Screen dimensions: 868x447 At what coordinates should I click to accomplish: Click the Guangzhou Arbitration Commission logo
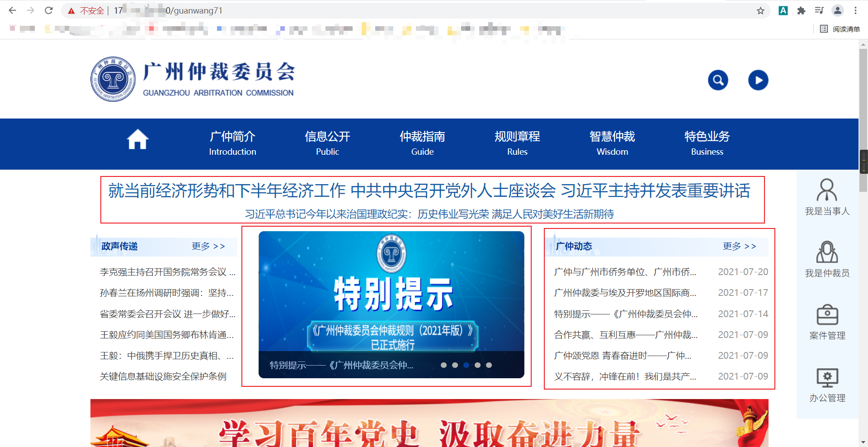pyautogui.click(x=193, y=79)
